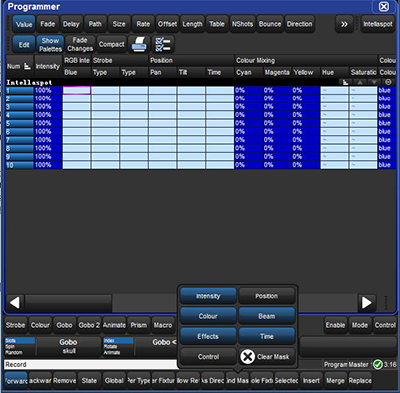Toggle Compact view
400x393 pixels.
(112, 44)
